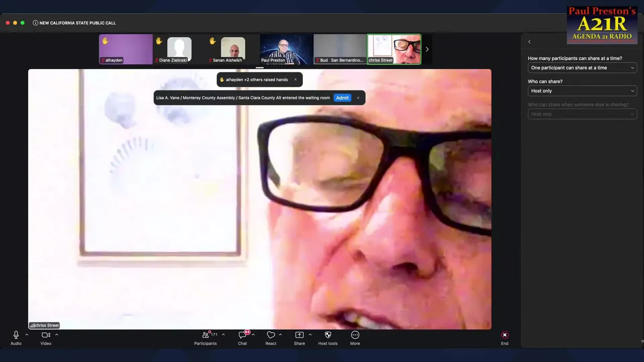Open Host tools shield icon
This screenshot has height=362, width=644.
(328, 335)
